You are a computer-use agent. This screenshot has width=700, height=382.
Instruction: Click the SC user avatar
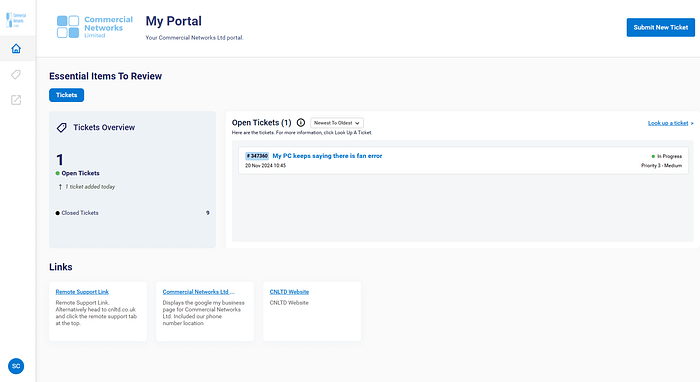16,366
